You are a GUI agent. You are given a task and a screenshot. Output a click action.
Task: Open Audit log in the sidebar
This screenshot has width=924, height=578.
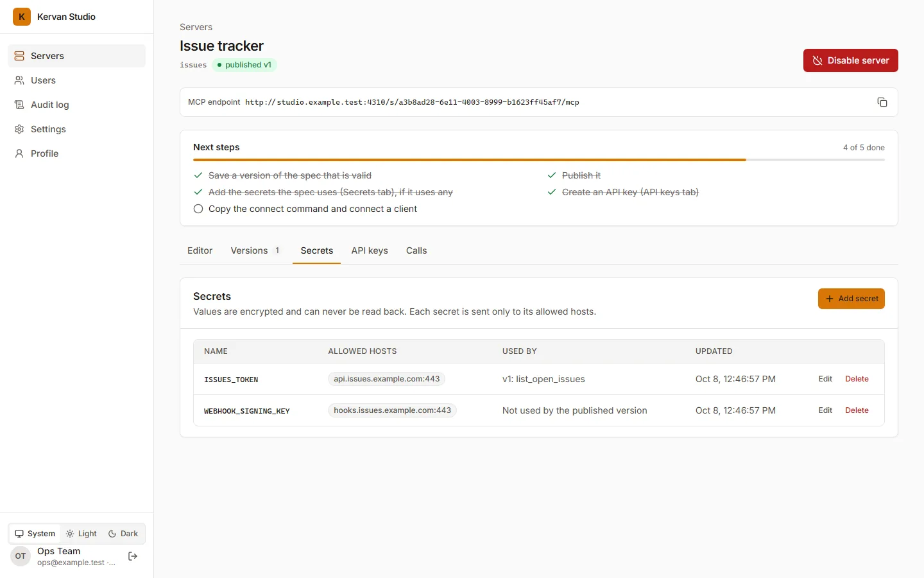coord(76,105)
